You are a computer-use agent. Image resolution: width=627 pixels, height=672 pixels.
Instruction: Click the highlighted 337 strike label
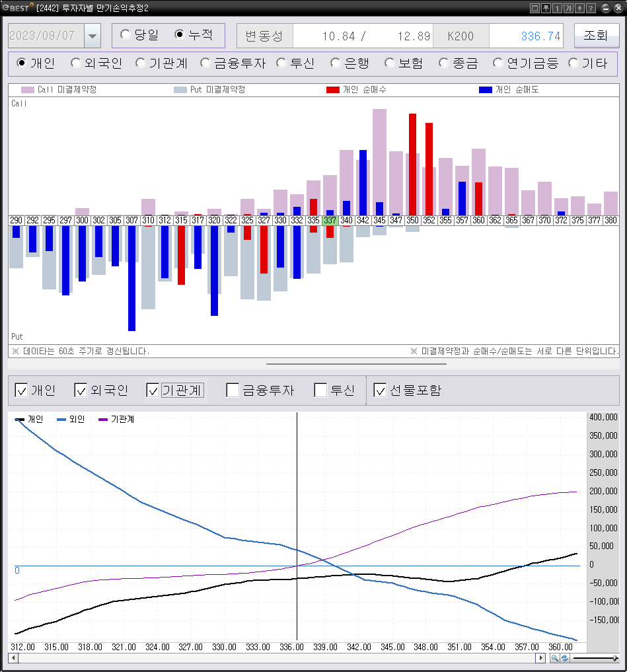click(330, 220)
